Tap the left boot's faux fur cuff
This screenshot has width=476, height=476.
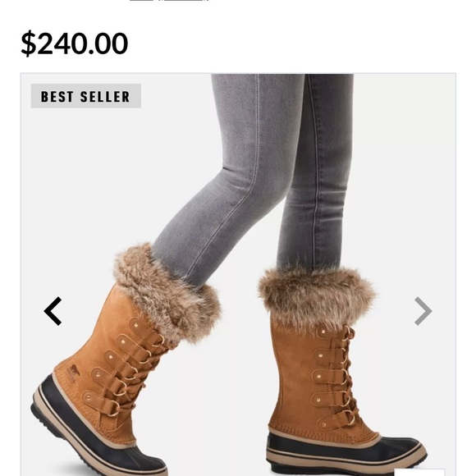coord(167,293)
